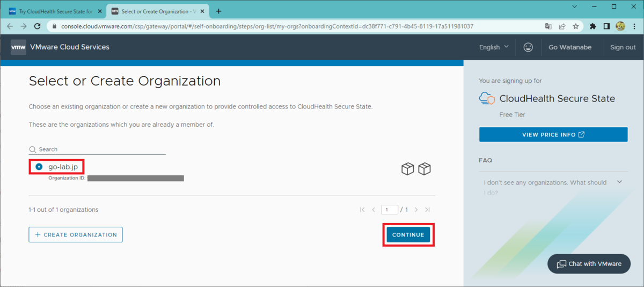Go to next page of organizations
Image resolution: width=644 pixels, height=287 pixels.
pyautogui.click(x=416, y=210)
